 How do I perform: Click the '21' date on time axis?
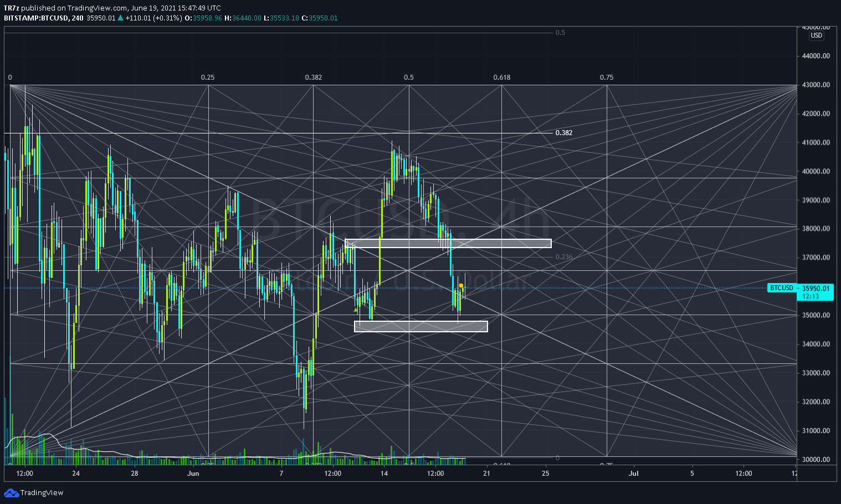click(x=487, y=474)
